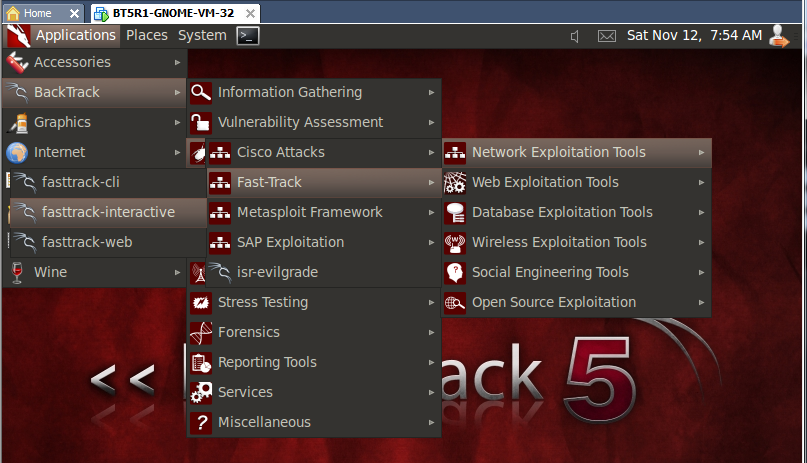807x463 pixels.
Task: Expand the Miscellaneous submenu arrow
Action: (x=431, y=422)
